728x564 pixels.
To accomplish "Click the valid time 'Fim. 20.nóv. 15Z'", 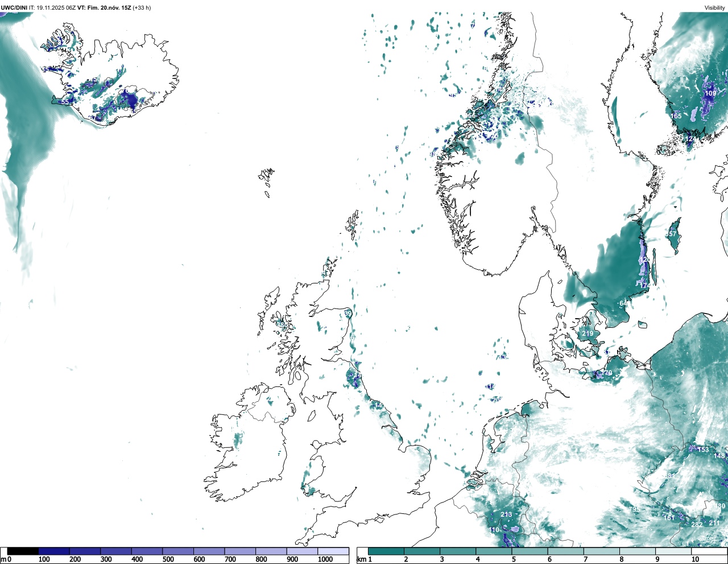I will tap(109, 8).
